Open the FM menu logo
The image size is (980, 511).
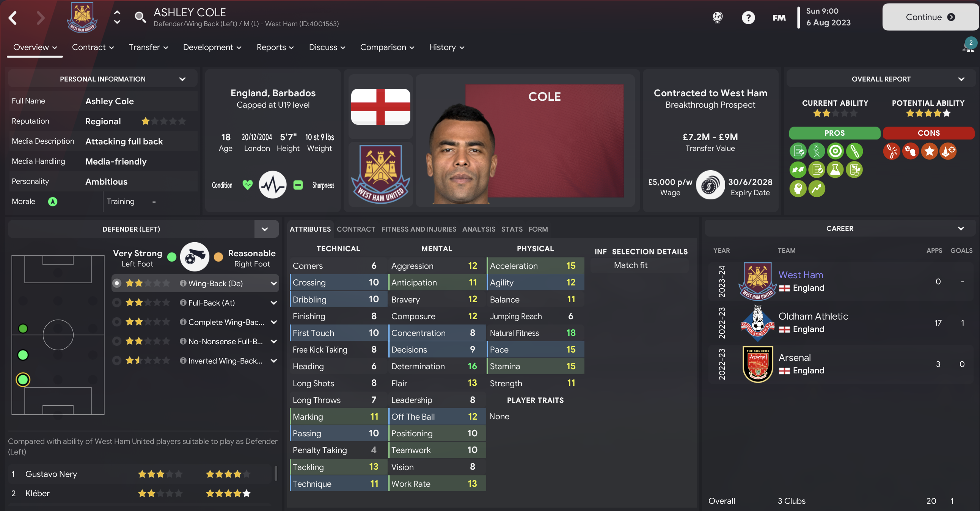778,17
